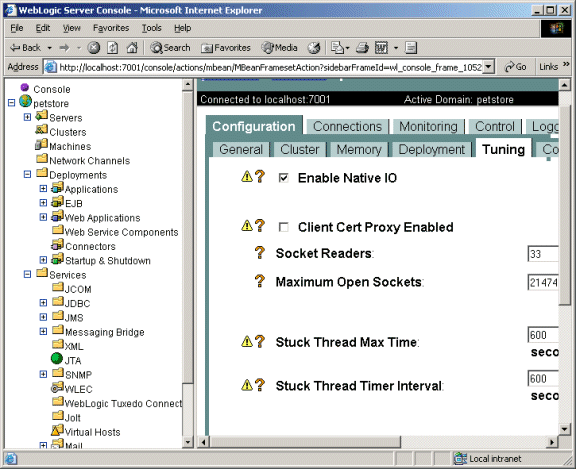Click the Connectors icon in tree
576x469 pixels.
click(x=57, y=244)
